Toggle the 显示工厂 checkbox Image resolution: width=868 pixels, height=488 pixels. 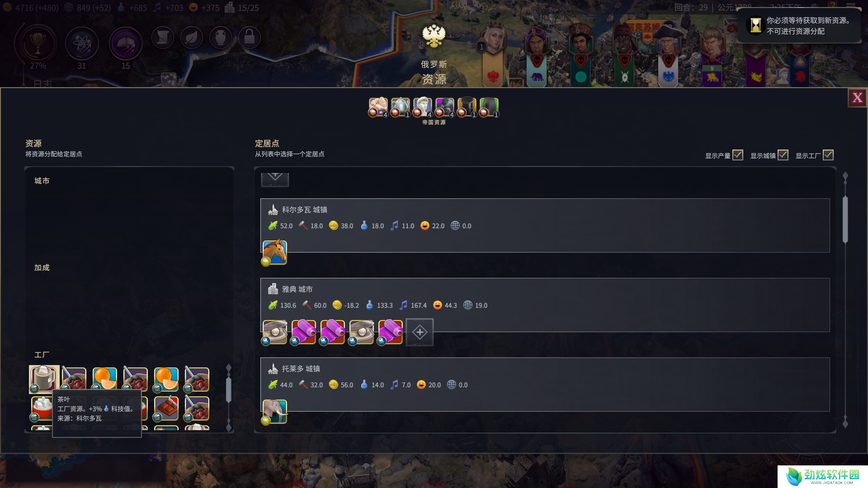pos(828,155)
